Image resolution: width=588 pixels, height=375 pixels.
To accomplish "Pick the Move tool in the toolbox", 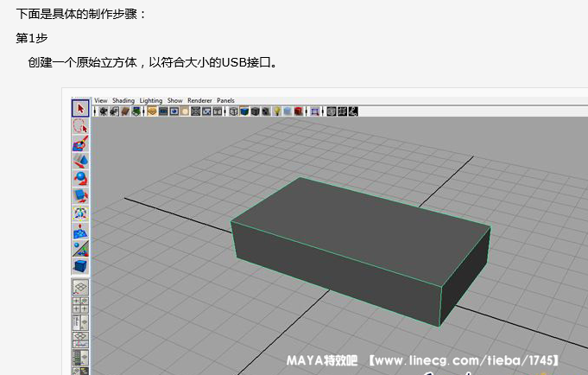I will (x=79, y=161).
